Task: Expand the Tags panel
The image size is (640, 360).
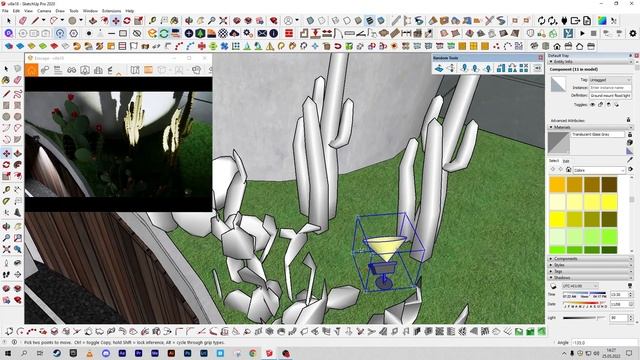Action: (x=590, y=271)
